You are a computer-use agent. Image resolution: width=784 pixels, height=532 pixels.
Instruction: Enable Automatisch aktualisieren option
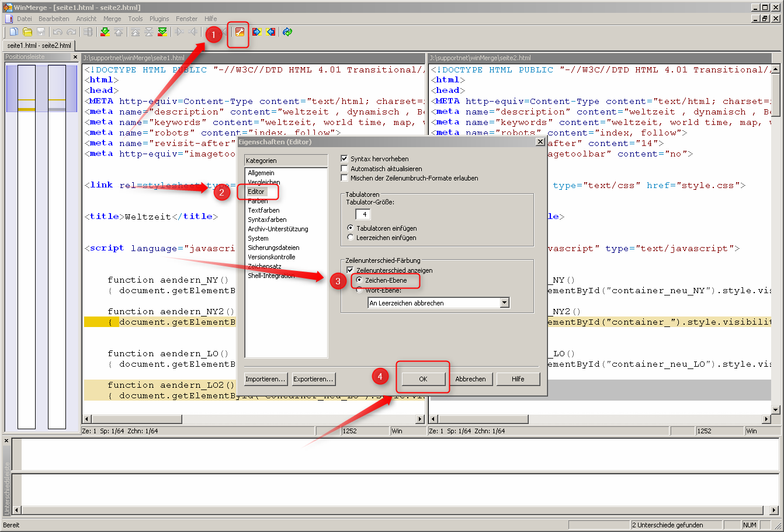(345, 168)
